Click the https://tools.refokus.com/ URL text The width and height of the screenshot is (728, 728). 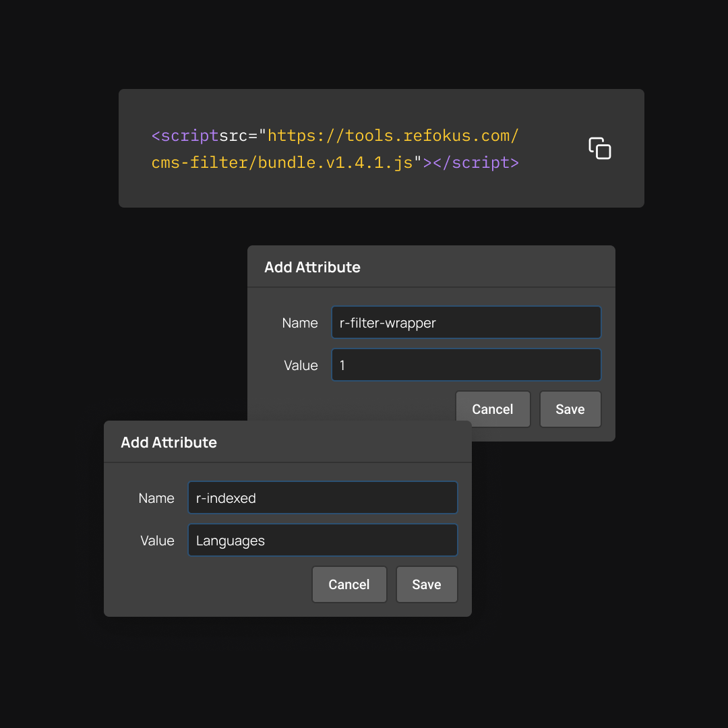pyautogui.click(x=393, y=135)
